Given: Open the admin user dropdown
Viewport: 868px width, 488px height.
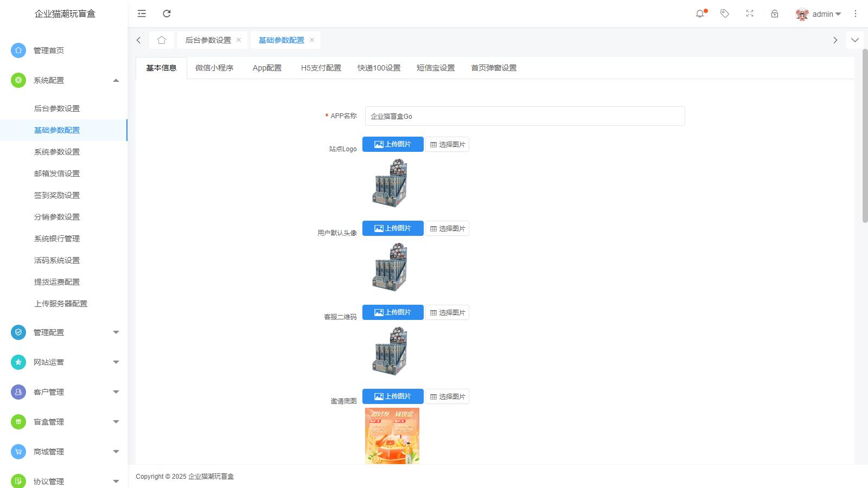Looking at the screenshot, I should [x=819, y=14].
